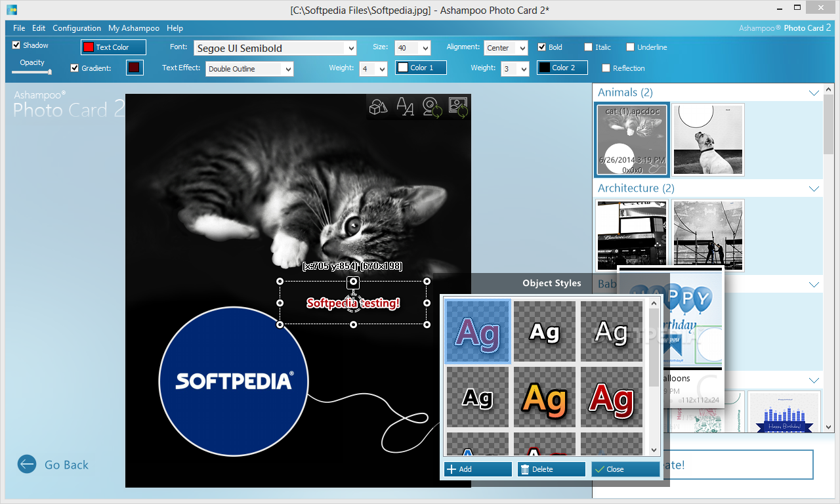Open the Alignment dropdown showing Center

[x=506, y=48]
